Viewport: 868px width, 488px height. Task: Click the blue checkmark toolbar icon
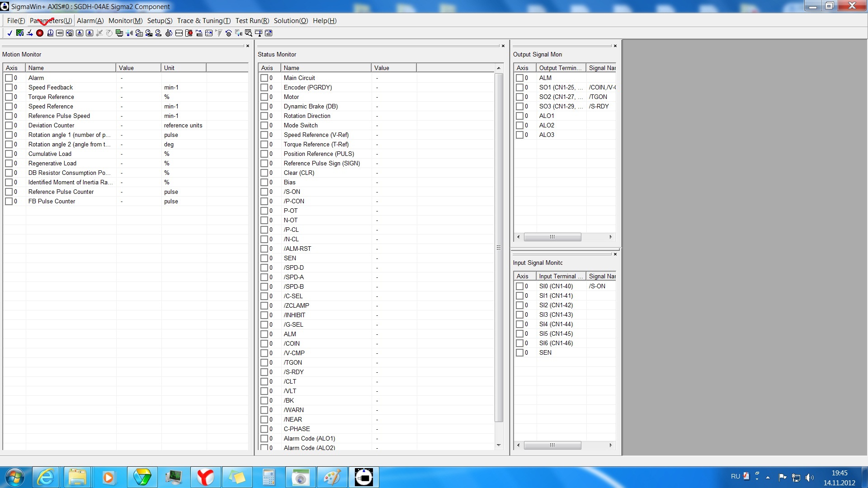9,33
